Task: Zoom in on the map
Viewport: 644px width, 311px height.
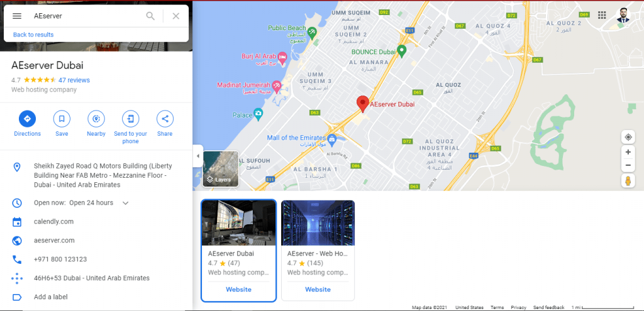Action: 628,152
